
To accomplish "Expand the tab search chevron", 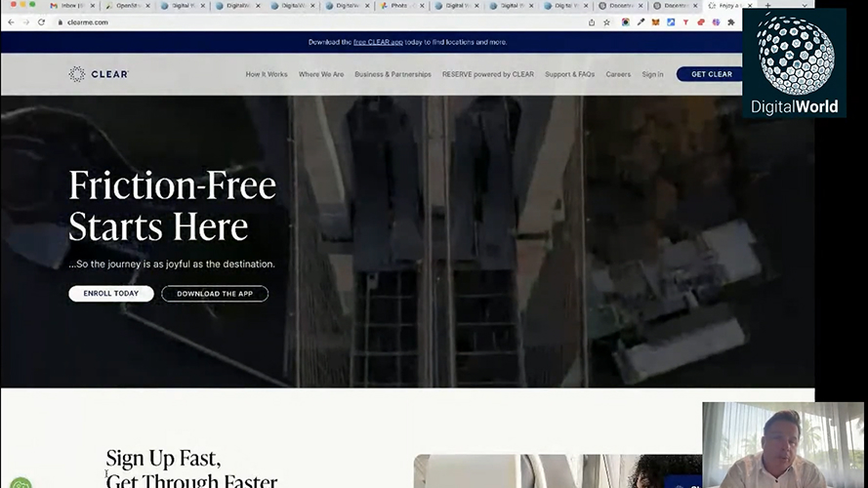I will coord(806,6).
